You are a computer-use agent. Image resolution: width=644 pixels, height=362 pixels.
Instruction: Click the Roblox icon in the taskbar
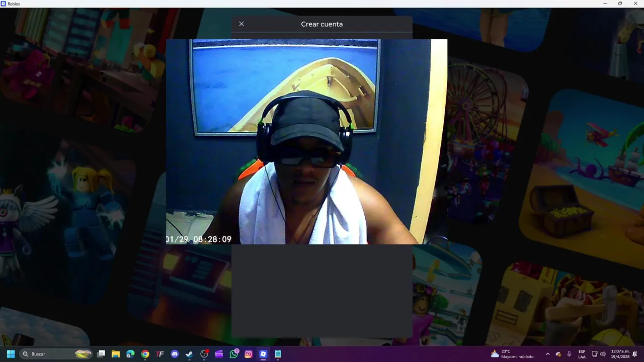pyautogui.click(x=263, y=354)
